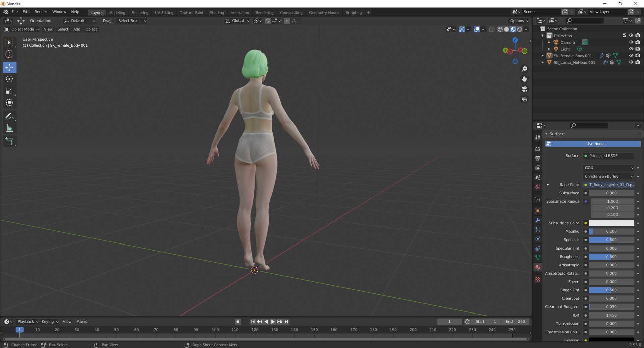Open Object Mode dropdown
644x348 pixels.
click(x=21, y=29)
